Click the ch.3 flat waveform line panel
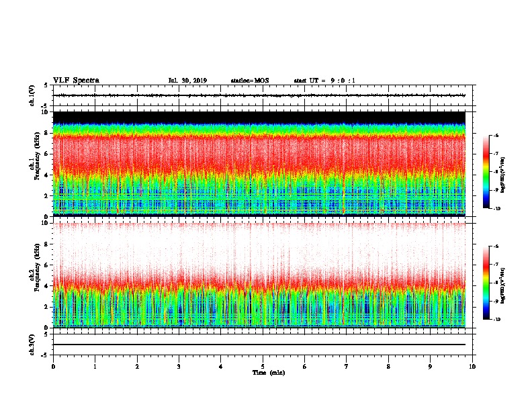 click(x=263, y=345)
